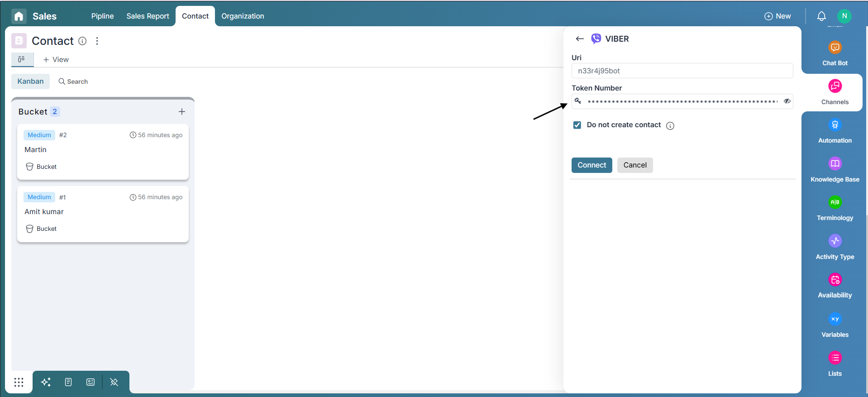Open Lists in right sidebar
Screen dimensions: 868x397
coord(835,364)
